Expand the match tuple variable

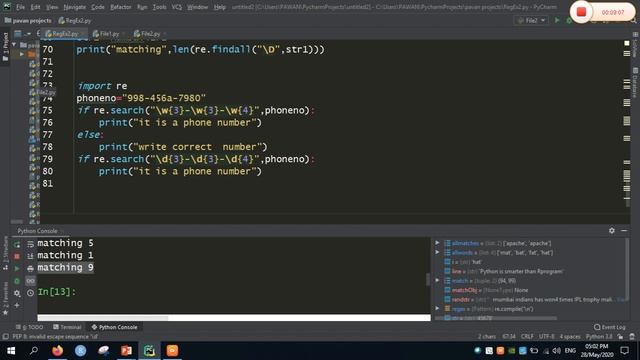point(437,280)
